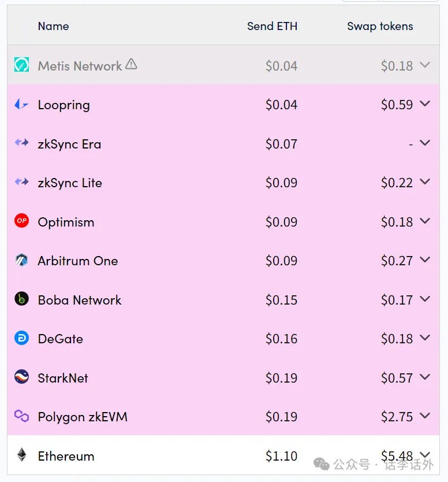The height and width of the screenshot is (482, 448).
Task: Click the Arbitrum One logo icon
Action: click(x=21, y=261)
